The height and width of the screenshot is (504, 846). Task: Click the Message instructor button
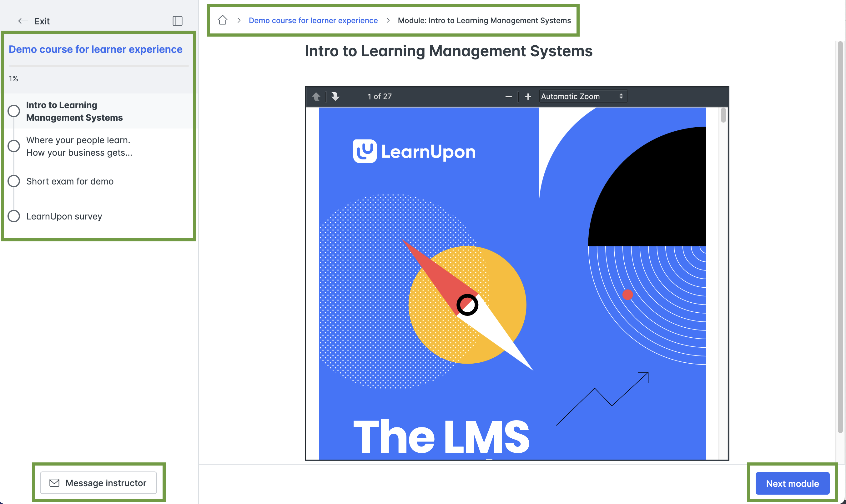coord(98,483)
